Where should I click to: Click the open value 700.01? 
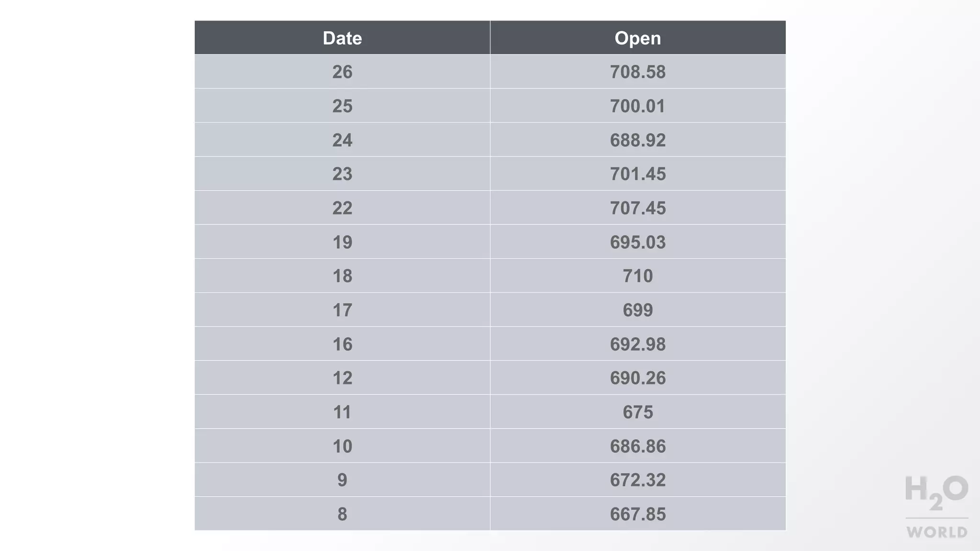tap(637, 106)
